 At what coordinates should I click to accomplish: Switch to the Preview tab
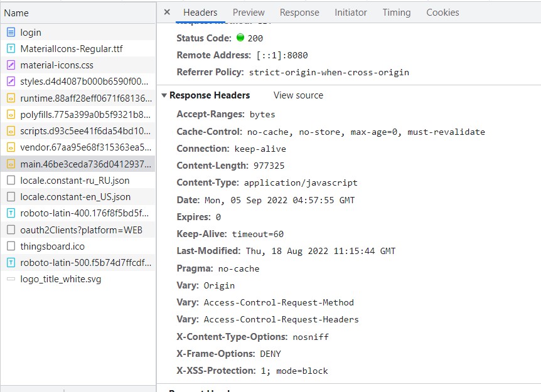[x=249, y=12]
